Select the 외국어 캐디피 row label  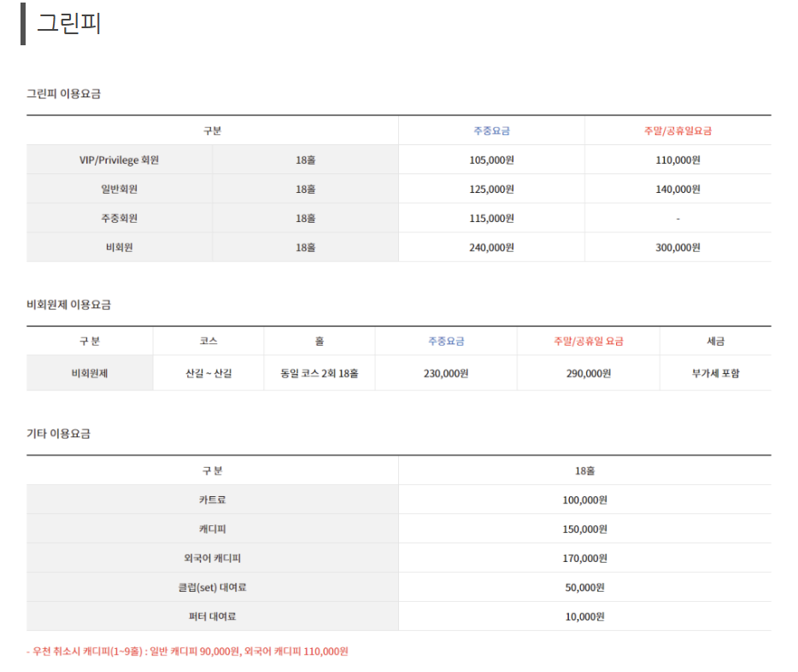[x=212, y=558]
